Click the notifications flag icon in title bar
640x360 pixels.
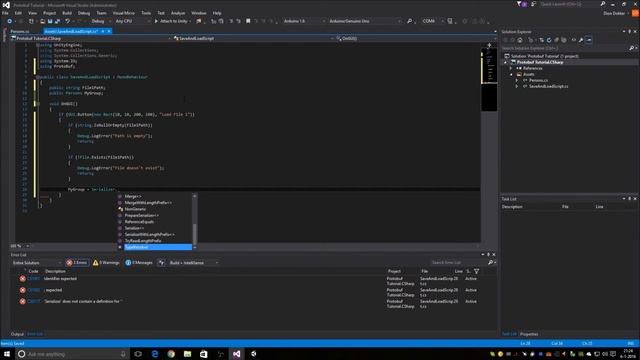point(519,4)
